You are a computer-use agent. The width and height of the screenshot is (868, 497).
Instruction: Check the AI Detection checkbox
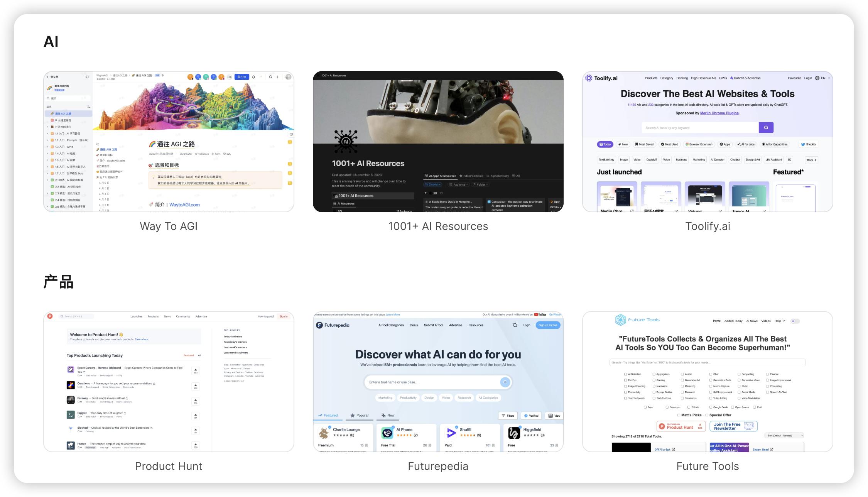[x=625, y=374]
